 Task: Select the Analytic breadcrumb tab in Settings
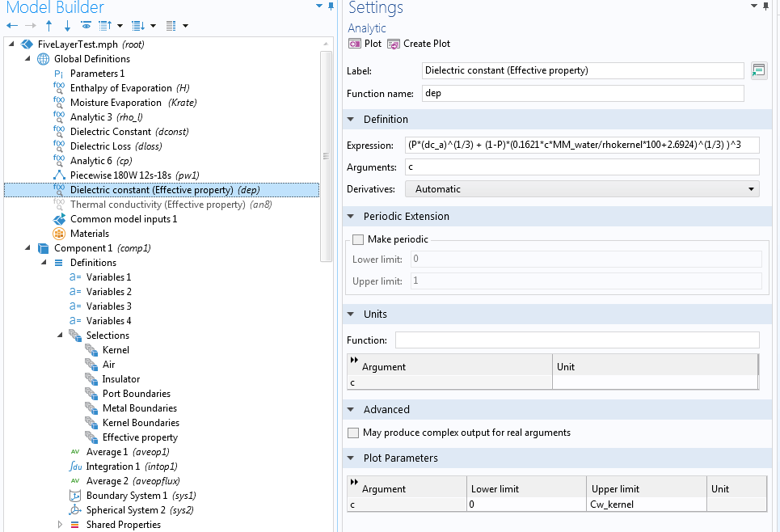(x=366, y=27)
